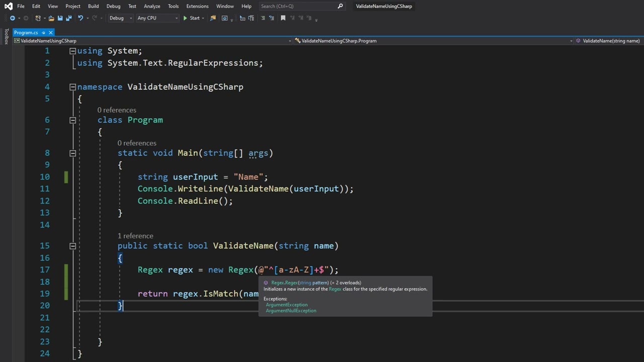
Task: Click the toolbar icon after Find in Files
Action: coord(224,18)
